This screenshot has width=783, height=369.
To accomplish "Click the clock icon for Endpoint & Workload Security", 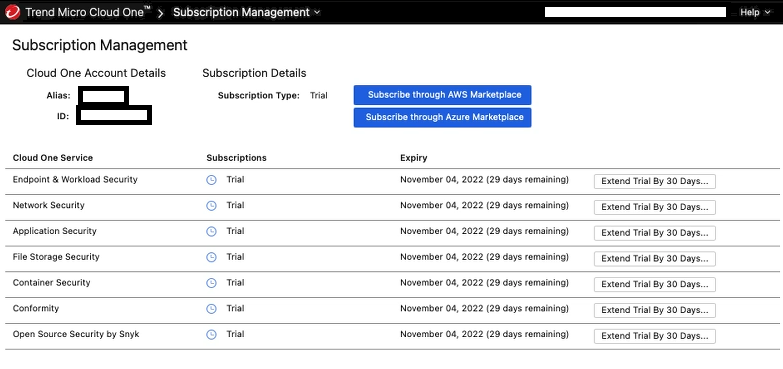I will [x=211, y=180].
